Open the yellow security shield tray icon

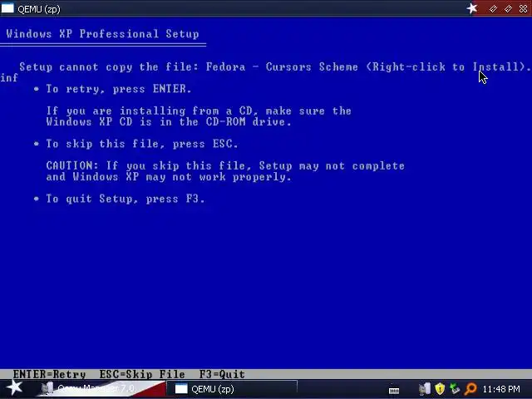[440, 389]
